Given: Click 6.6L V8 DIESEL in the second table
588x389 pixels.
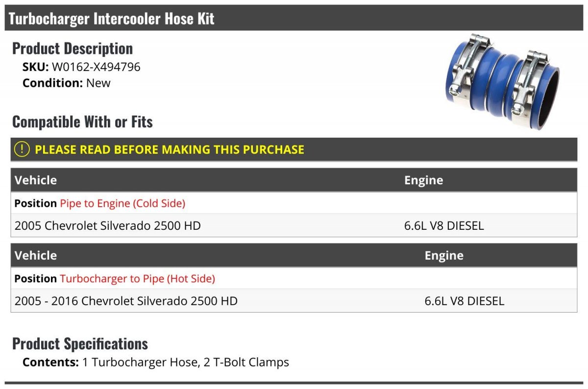Looking at the screenshot, I should tap(465, 301).
